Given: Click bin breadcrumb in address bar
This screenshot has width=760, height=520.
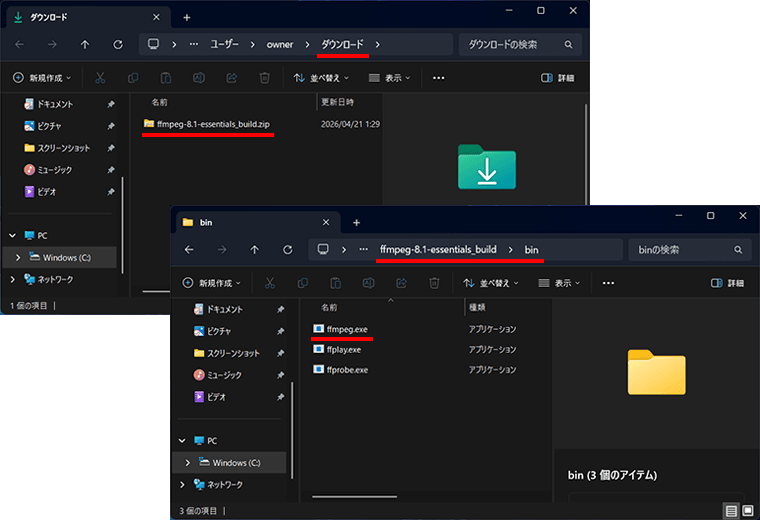Looking at the screenshot, I should (x=531, y=250).
